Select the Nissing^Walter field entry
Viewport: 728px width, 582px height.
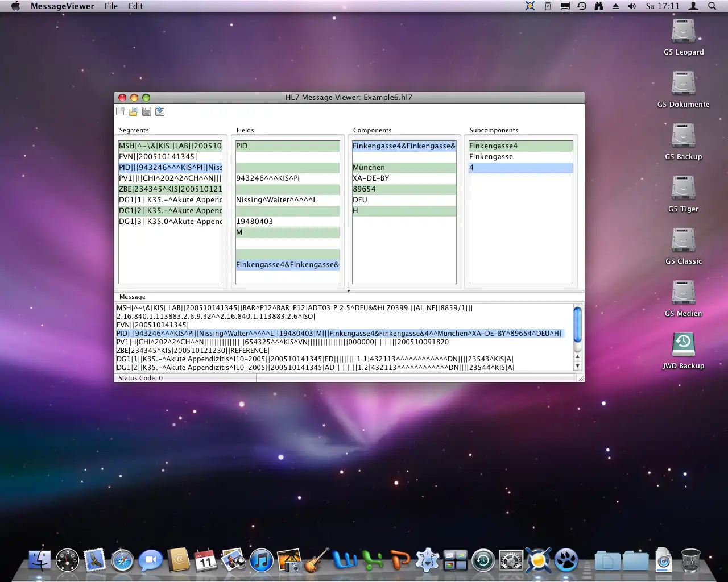276,200
